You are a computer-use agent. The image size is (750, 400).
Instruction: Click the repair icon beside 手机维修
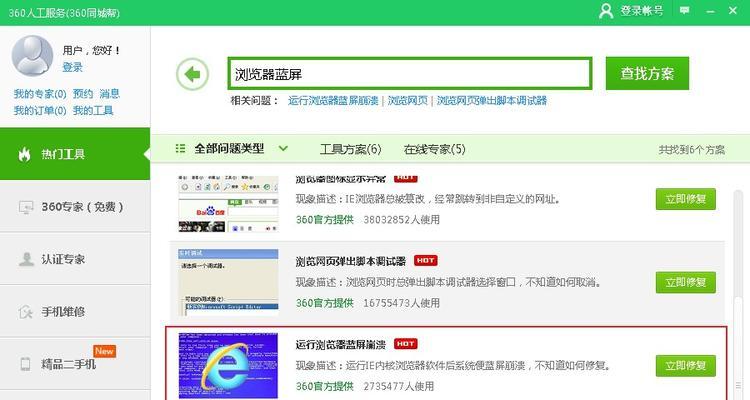[25, 312]
